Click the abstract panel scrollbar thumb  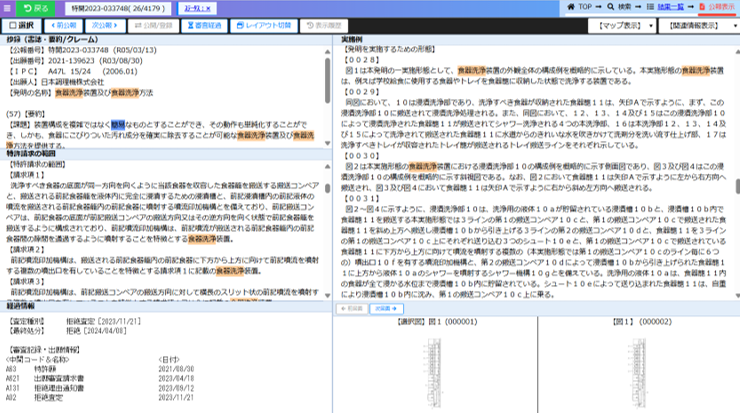click(x=328, y=81)
